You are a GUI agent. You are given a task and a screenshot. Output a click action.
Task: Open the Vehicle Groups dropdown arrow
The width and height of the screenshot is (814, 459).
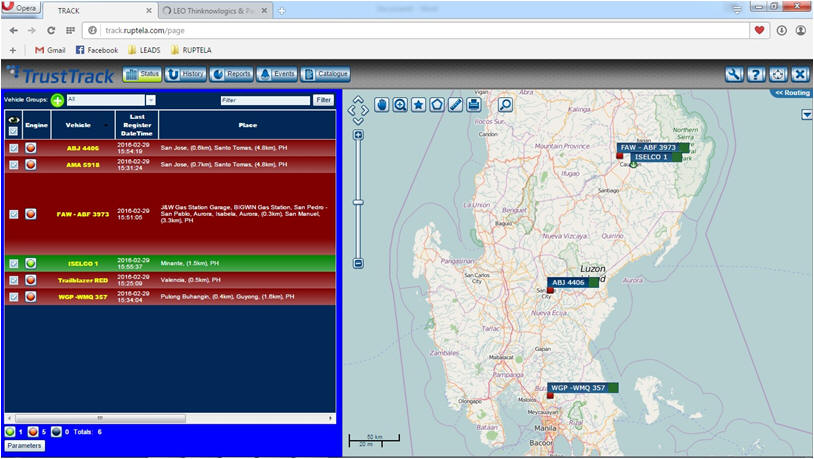coord(151,100)
